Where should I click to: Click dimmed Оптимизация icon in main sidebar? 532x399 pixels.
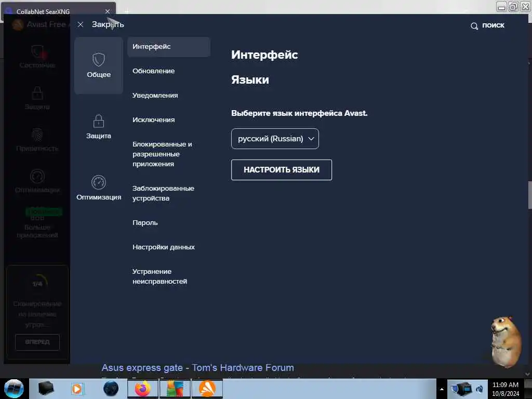[37, 181]
